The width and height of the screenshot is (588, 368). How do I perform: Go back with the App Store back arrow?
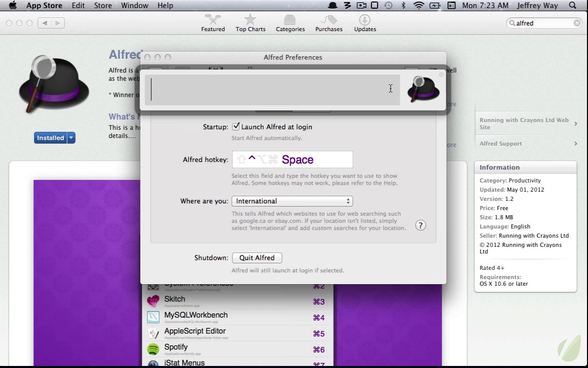(44, 23)
